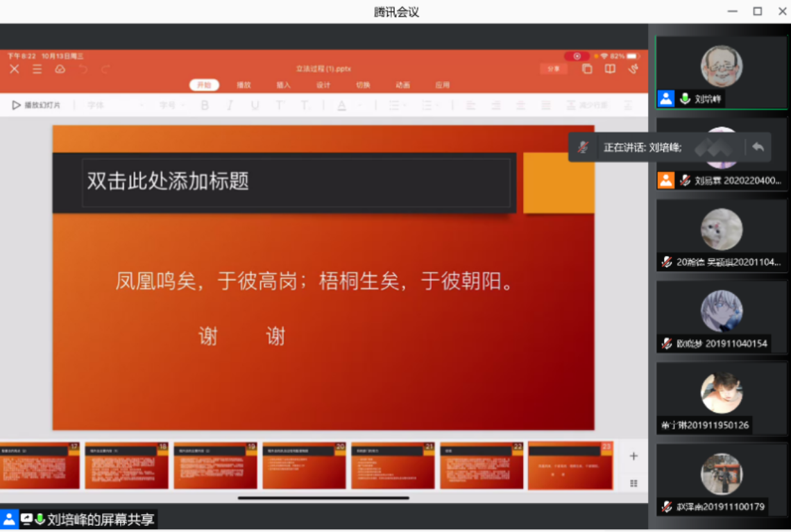Expand the 字体 font dropdown
Image resolution: width=791 pixels, height=532 pixels.
[x=114, y=105]
